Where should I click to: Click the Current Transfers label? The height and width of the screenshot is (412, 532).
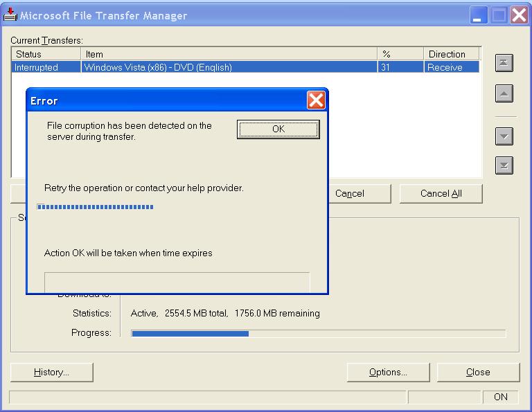click(x=47, y=40)
